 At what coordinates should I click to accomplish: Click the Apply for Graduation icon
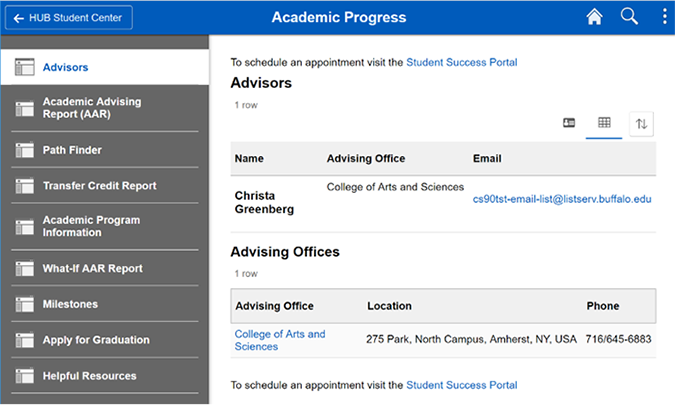pyautogui.click(x=25, y=340)
